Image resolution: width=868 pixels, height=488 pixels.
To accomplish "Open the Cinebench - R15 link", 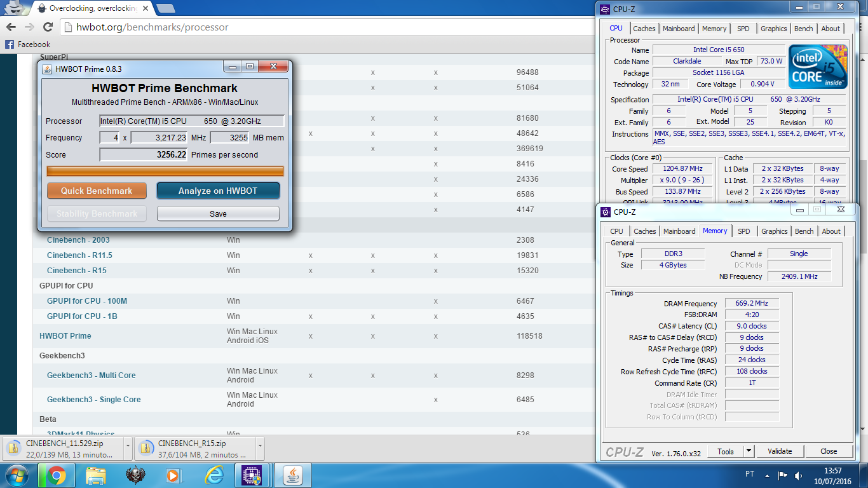I will point(77,271).
